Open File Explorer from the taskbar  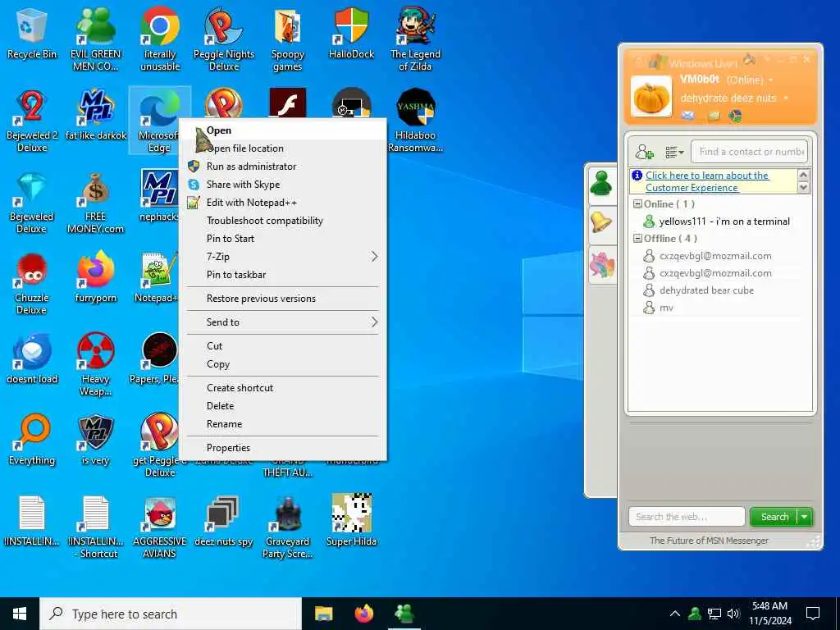click(323, 614)
